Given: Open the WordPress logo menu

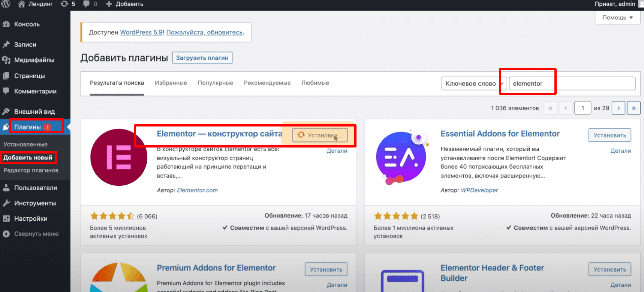Looking at the screenshot, I should [6, 4].
